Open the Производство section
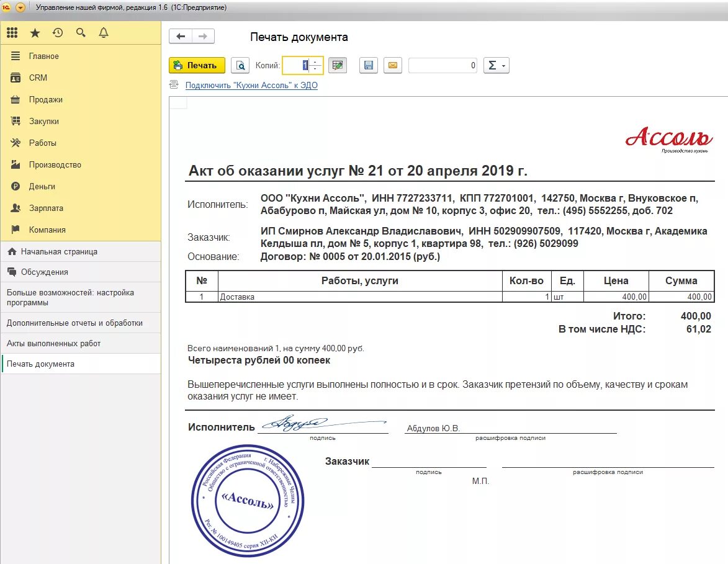Image resolution: width=728 pixels, height=564 pixels. pyautogui.click(x=81, y=165)
